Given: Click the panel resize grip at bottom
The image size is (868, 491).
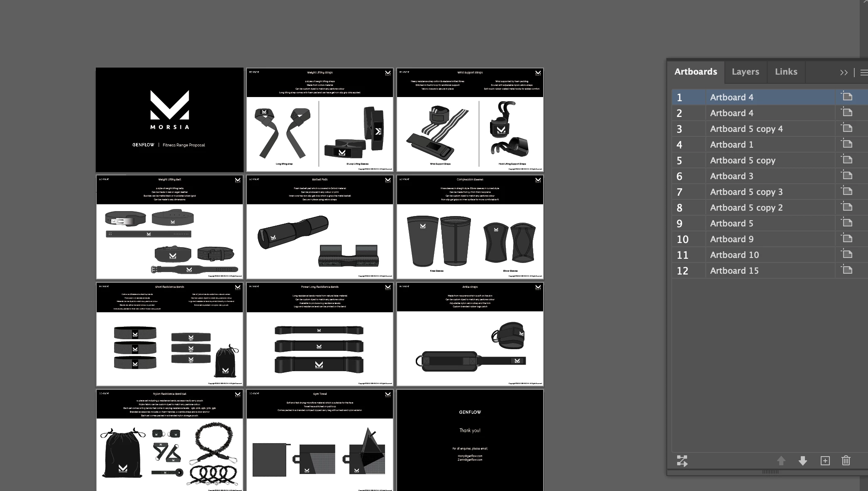Looking at the screenshot, I should click(770, 472).
